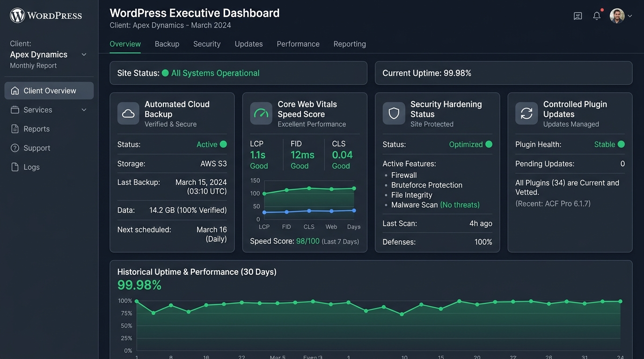The image size is (644, 359).
Task: Click the Bruteforce Protection feature entry
Action: (427, 185)
